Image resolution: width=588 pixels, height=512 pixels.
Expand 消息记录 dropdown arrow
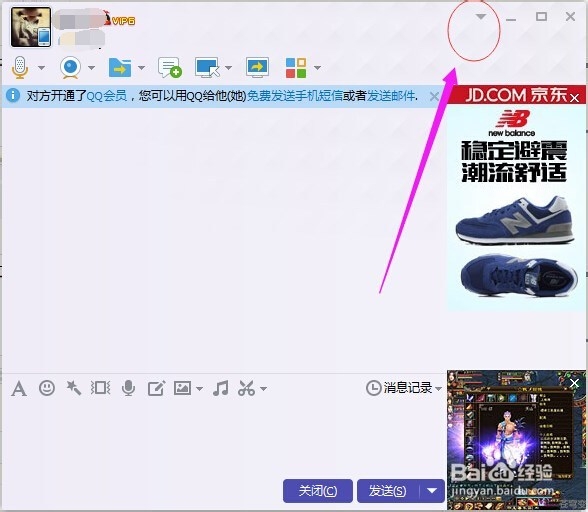point(438,389)
